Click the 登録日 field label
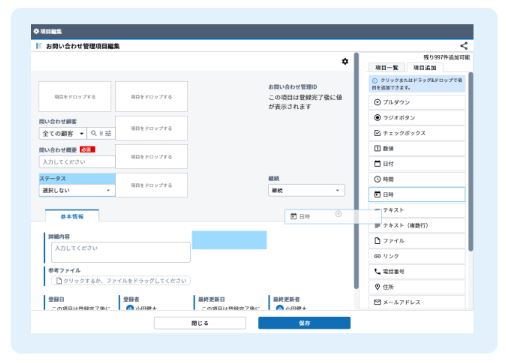This screenshot has width=506, height=363. (56, 299)
